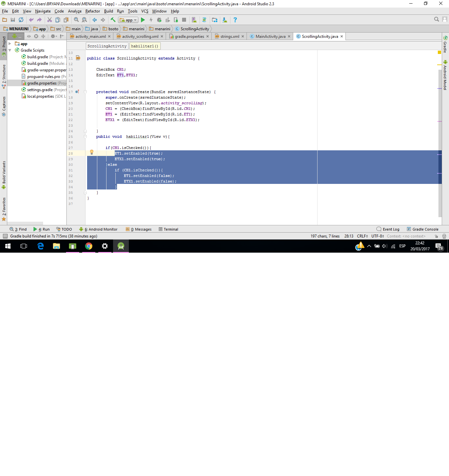
Task: Open the app run configuration dropdown
Action: tap(128, 20)
